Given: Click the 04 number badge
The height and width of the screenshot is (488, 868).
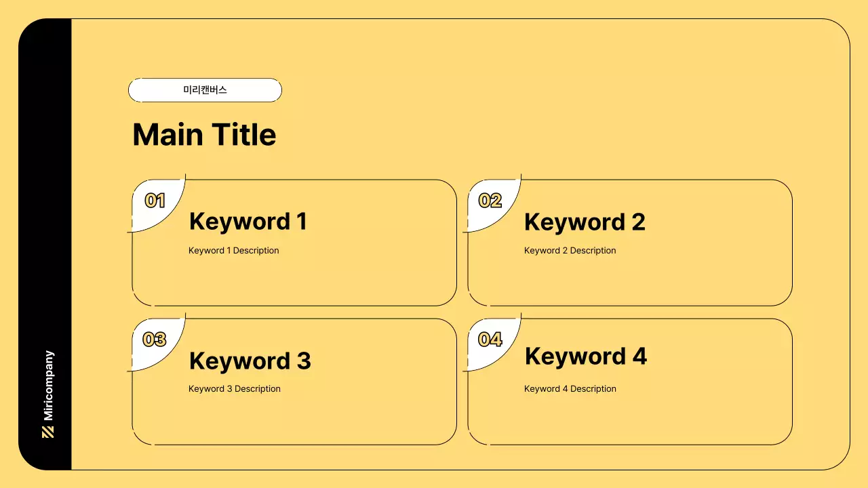Looking at the screenshot, I should tap(490, 340).
